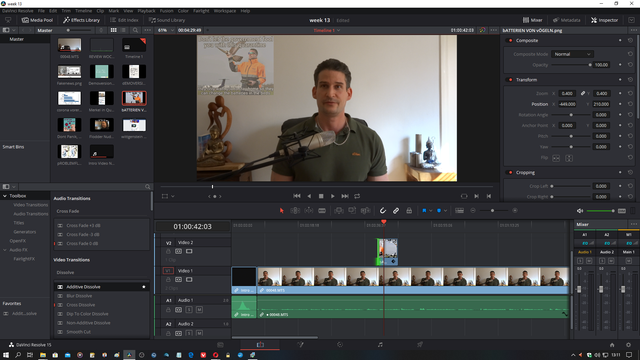
Task: Toggle loop playback icon
Action: coord(357,196)
